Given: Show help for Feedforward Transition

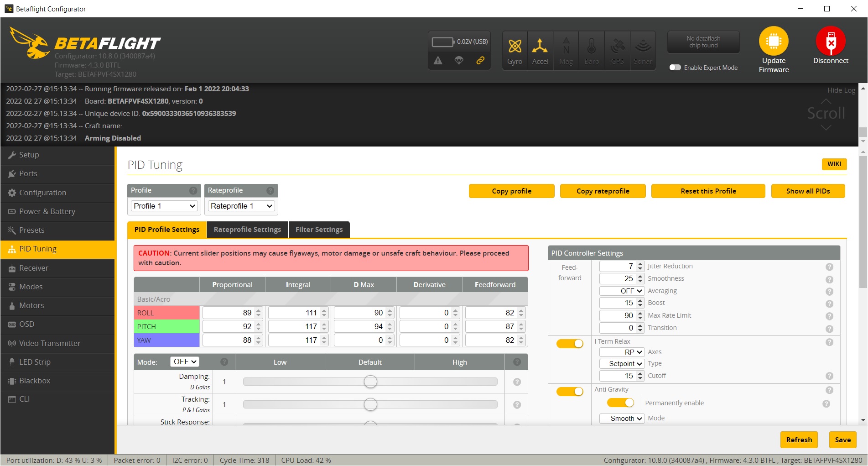Looking at the screenshot, I should pyautogui.click(x=829, y=329).
